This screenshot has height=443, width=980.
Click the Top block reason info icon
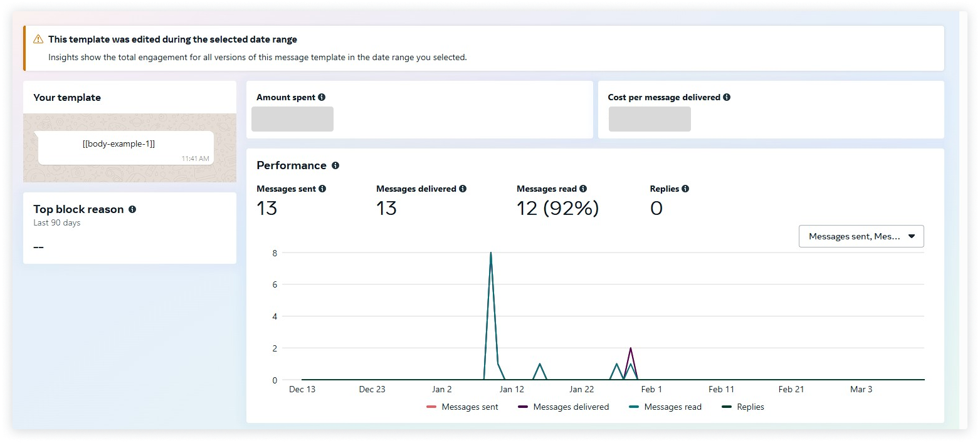pyautogui.click(x=132, y=209)
